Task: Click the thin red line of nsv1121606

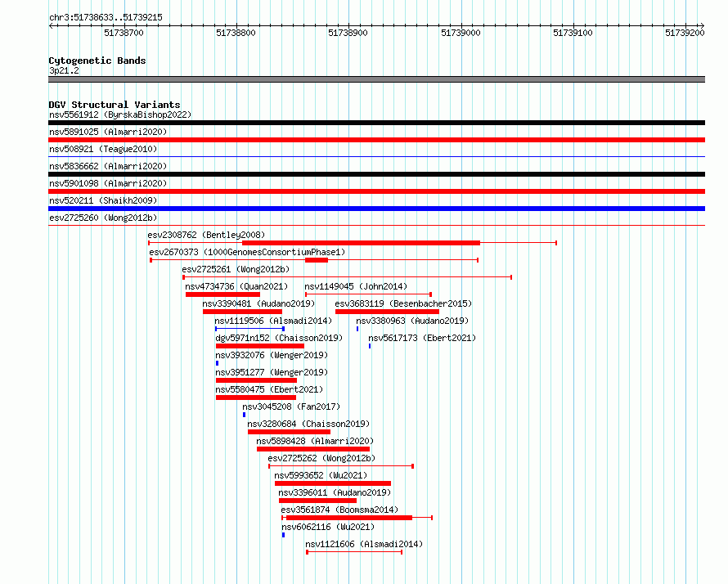Action: 354,552
